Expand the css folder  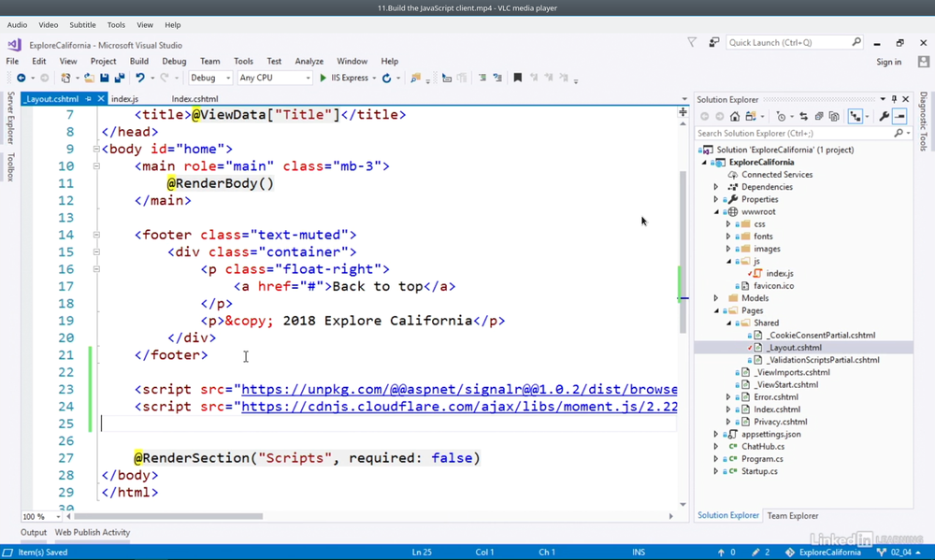(x=728, y=224)
